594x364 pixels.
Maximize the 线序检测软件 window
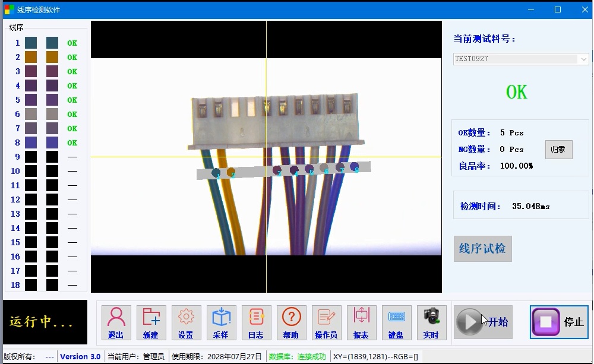pos(558,10)
